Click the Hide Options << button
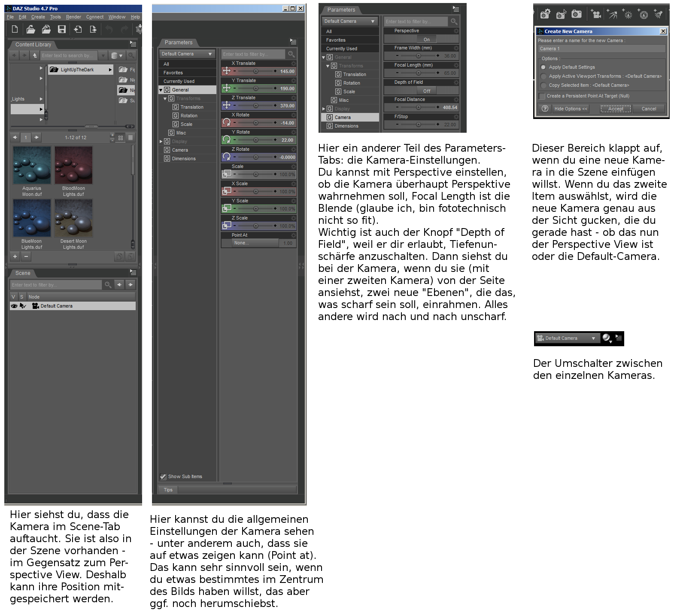 [x=571, y=109]
